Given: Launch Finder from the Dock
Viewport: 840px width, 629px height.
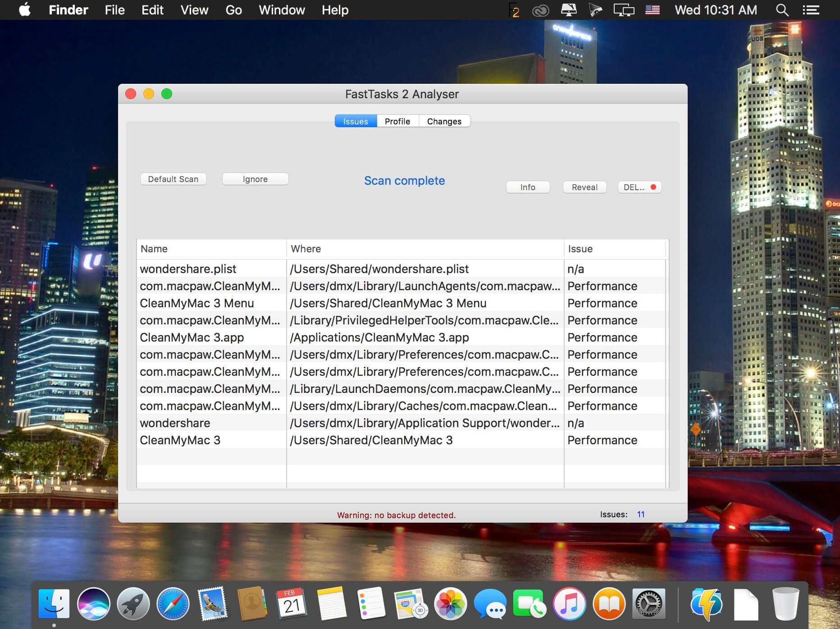Looking at the screenshot, I should click(54, 603).
